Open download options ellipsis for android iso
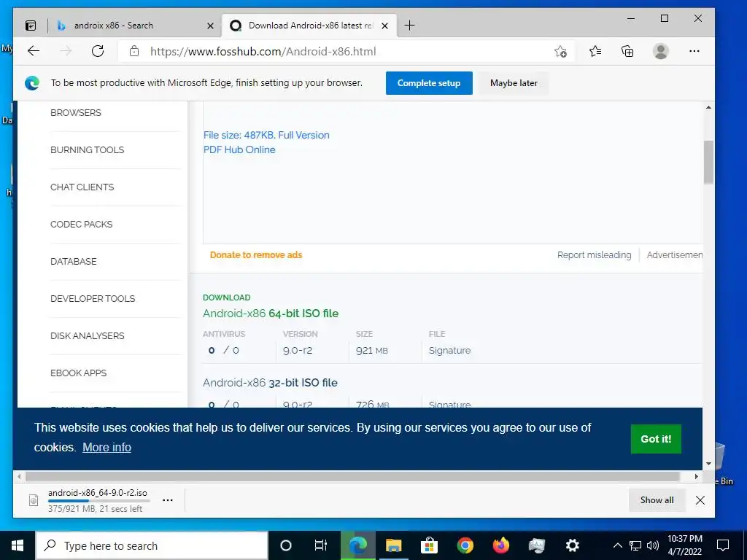Image resolution: width=747 pixels, height=560 pixels. pos(168,500)
